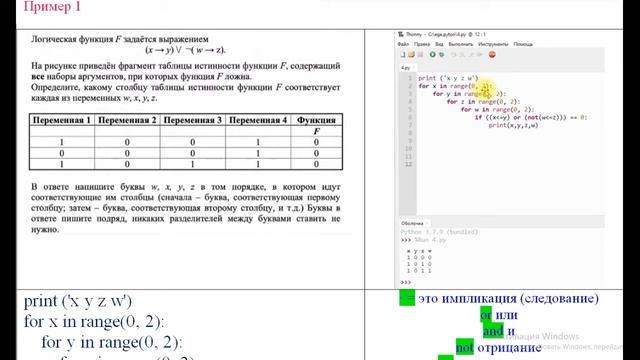Click slide text 'Логическая функция F задаётся выражением'
This screenshot has width=640, height=360.
coord(120,39)
